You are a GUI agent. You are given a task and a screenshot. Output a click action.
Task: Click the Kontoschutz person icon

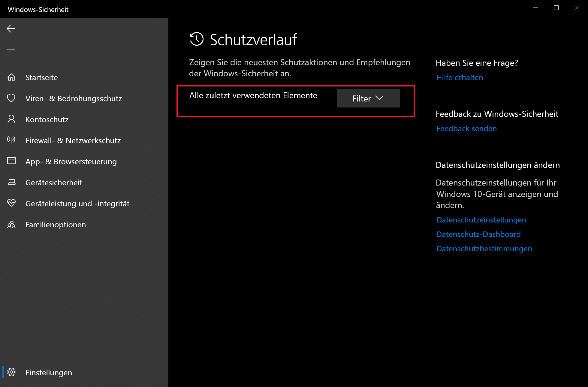click(11, 119)
